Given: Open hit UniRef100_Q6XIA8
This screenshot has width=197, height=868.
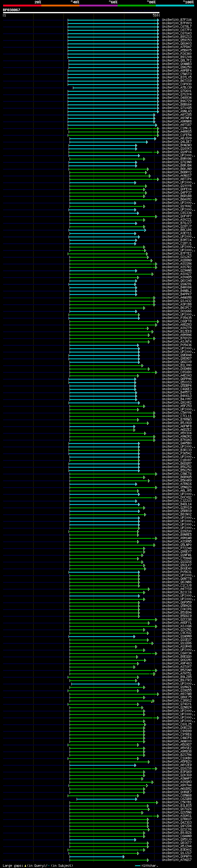Looking at the screenshot, I should (x=177, y=281).
